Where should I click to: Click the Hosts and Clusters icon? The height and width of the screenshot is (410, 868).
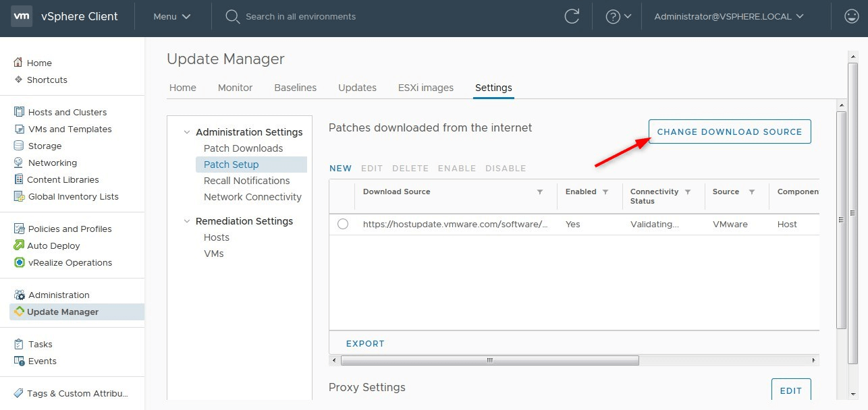coord(19,112)
